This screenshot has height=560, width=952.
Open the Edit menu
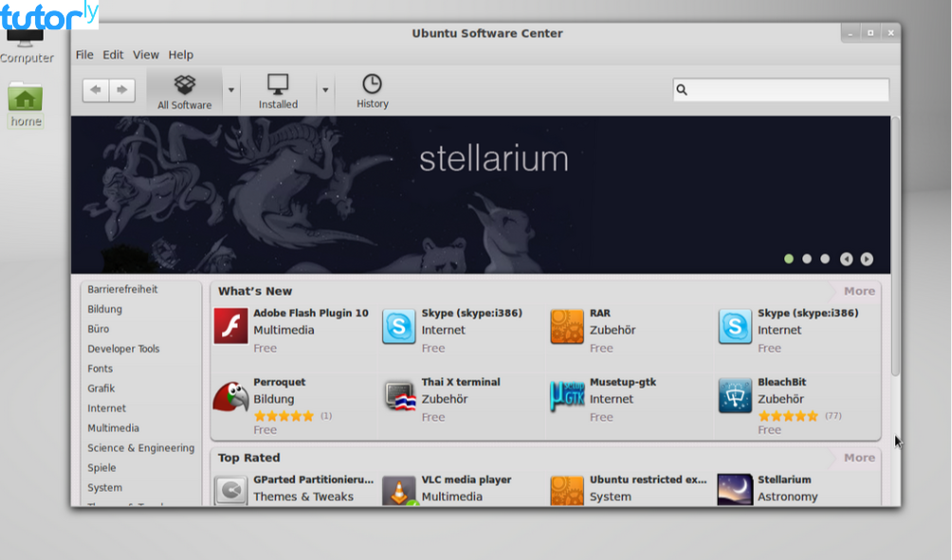tap(113, 55)
